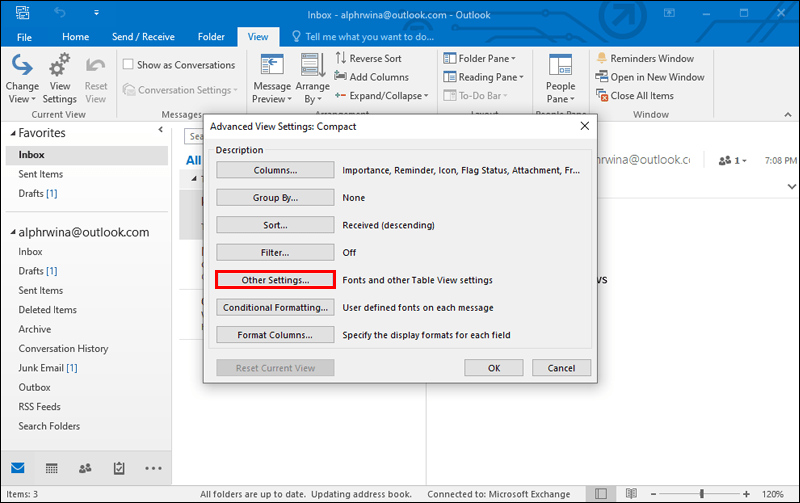Expand the Folder Pane dropdown

pyautogui.click(x=480, y=58)
